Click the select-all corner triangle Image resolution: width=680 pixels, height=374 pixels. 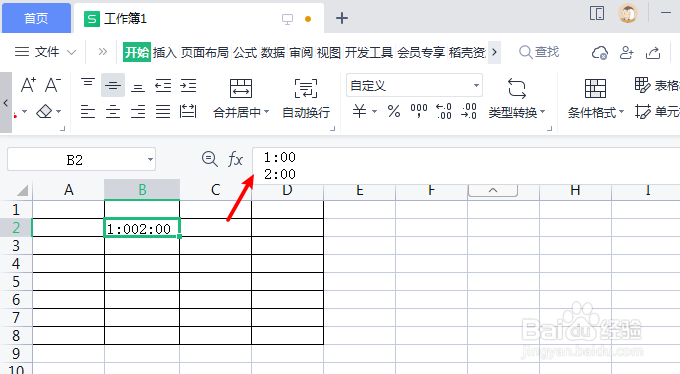22,190
